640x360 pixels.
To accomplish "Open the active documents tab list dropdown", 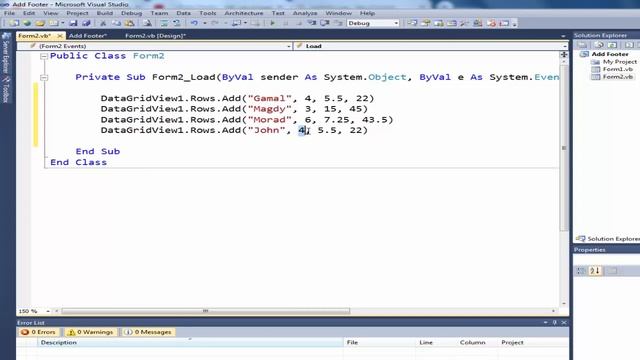I will [563, 36].
